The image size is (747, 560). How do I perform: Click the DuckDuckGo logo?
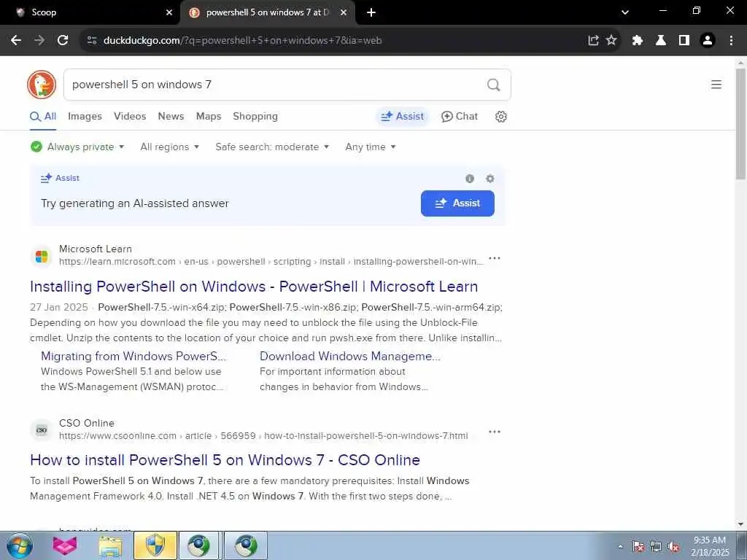pyautogui.click(x=42, y=85)
